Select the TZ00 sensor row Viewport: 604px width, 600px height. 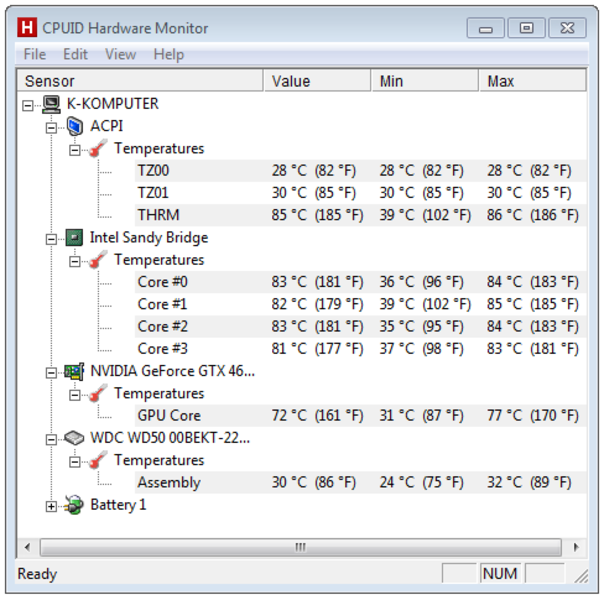point(360,171)
